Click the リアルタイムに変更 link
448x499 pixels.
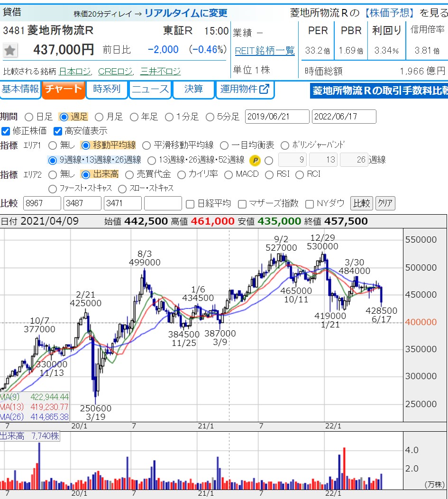pyautogui.click(x=186, y=13)
